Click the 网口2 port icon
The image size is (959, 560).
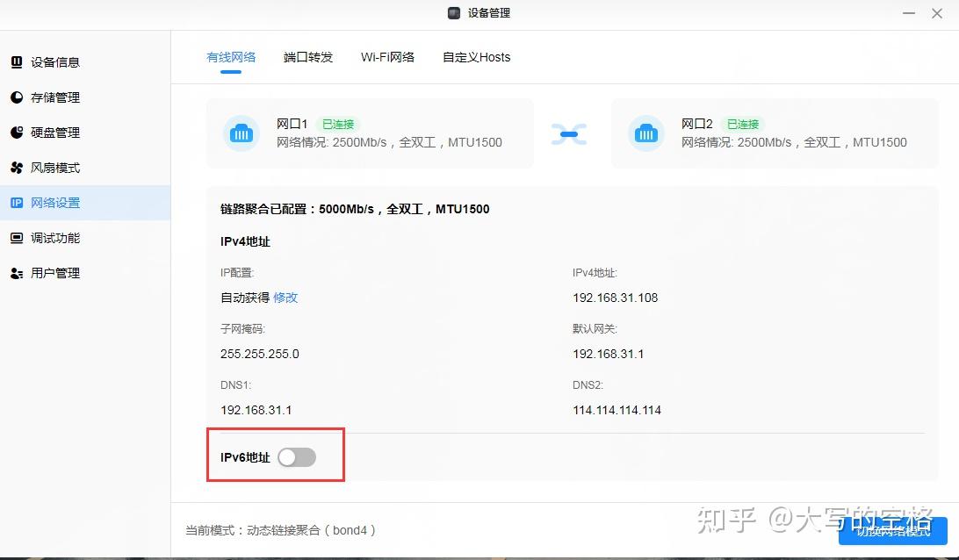pos(647,133)
